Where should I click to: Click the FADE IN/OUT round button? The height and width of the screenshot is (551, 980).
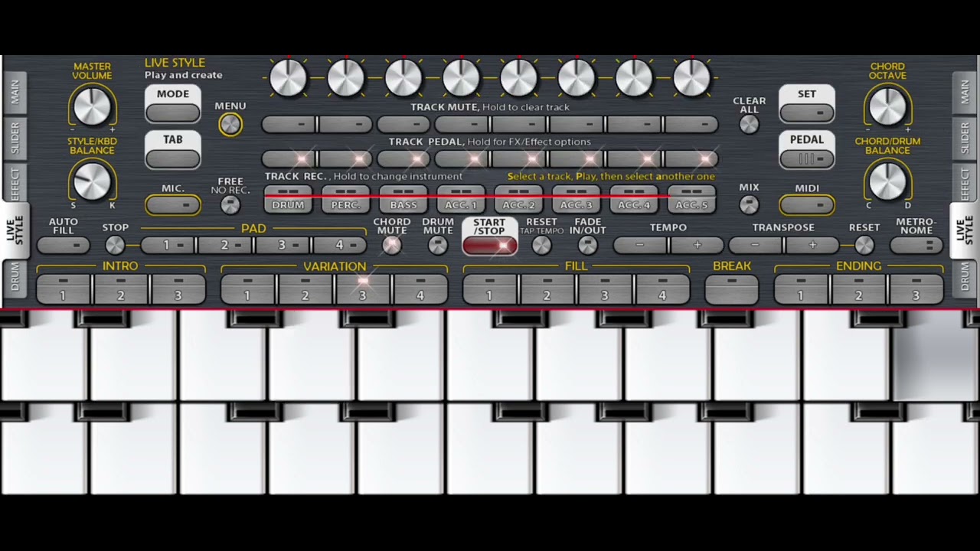point(587,245)
